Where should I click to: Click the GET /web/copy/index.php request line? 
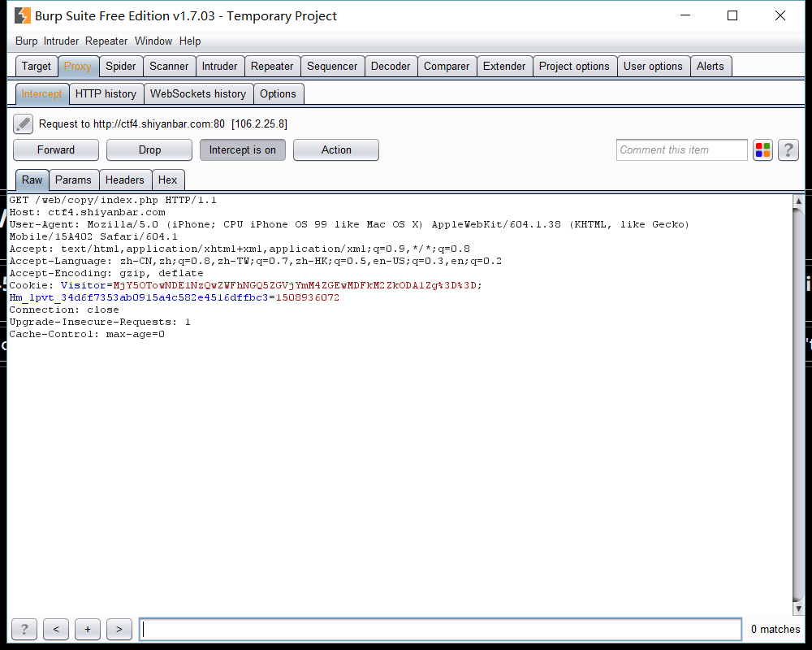click(113, 200)
